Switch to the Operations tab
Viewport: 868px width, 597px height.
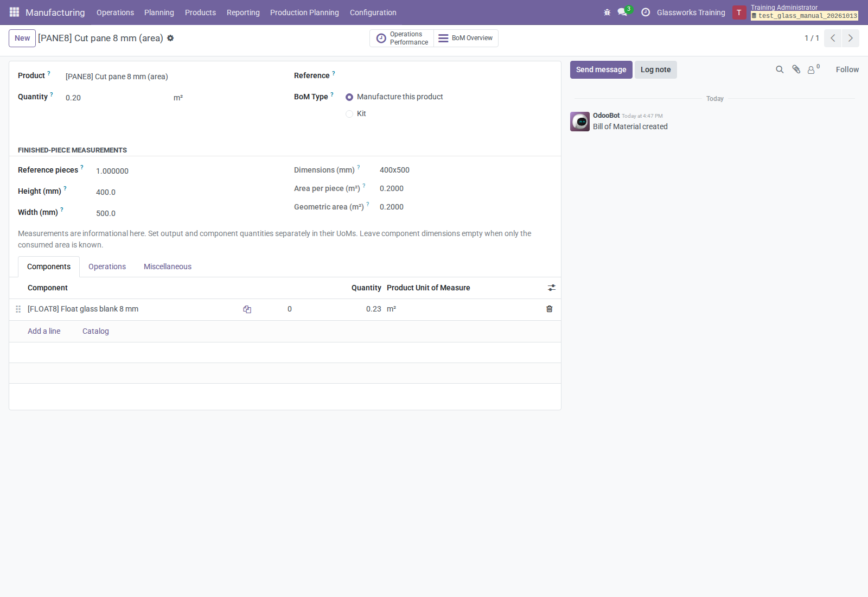pos(107,266)
